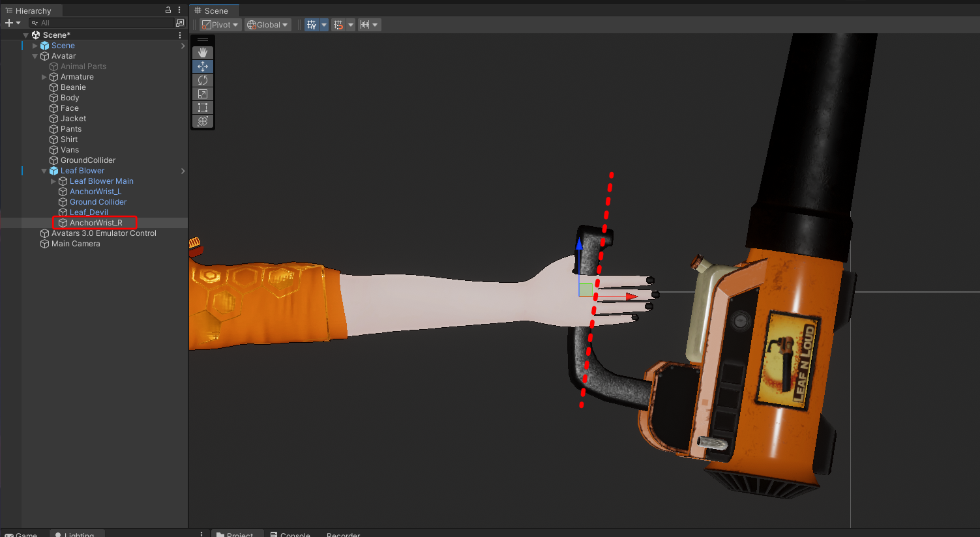The width and height of the screenshot is (980, 537).
Task: Select the Rect transform tool
Action: click(x=203, y=108)
